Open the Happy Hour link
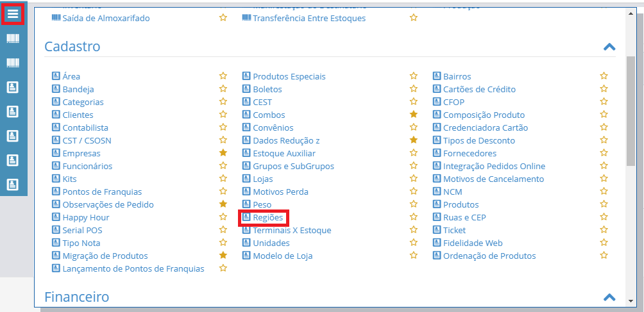 [86, 217]
